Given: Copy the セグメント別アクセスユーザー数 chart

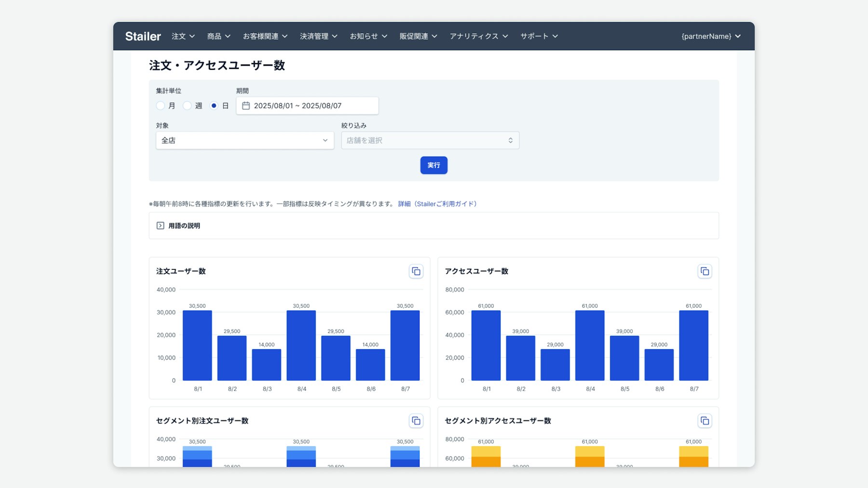Looking at the screenshot, I should click(x=705, y=421).
